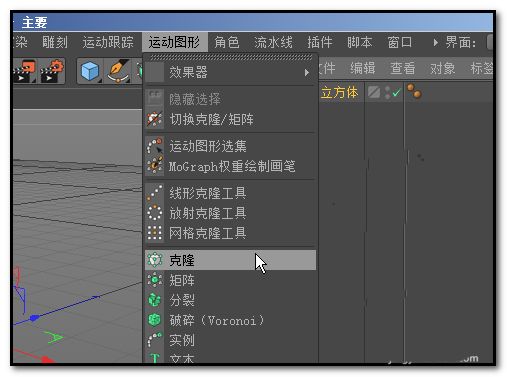Toggle 立方体 visibility dots

point(387,92)
